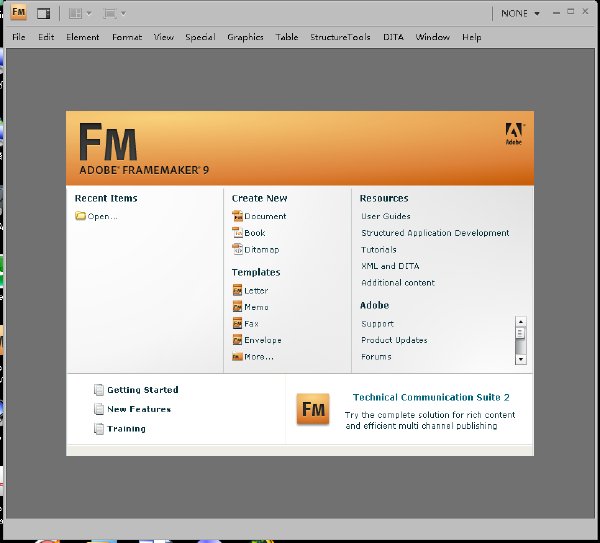The image size is (600, 543).
Task: Open the Window menu
Action: pos(432,37)
